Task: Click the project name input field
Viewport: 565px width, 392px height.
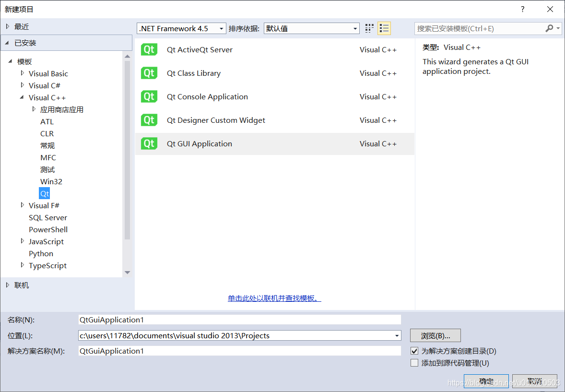Action: (240, 320)
